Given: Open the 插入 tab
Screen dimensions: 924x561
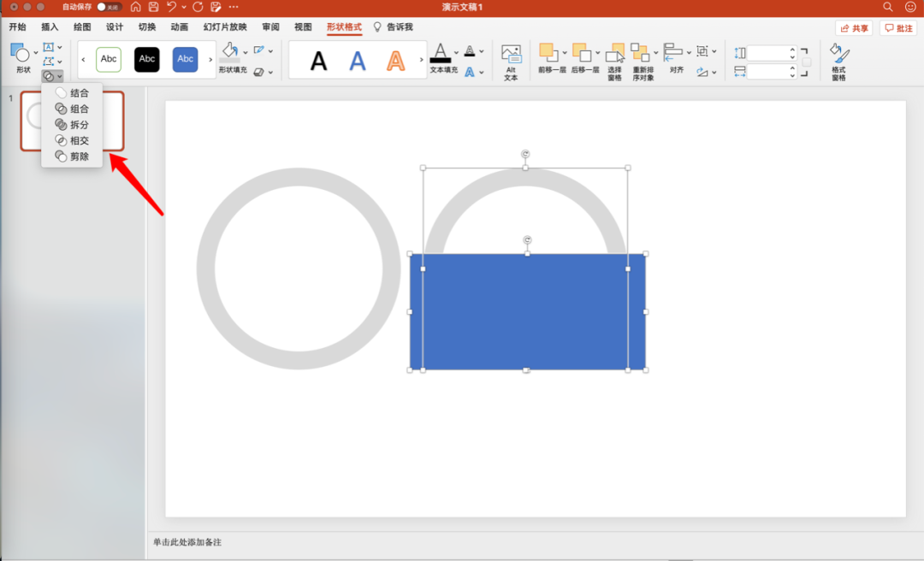Looking at the screenshot, I should pos(50,27).
